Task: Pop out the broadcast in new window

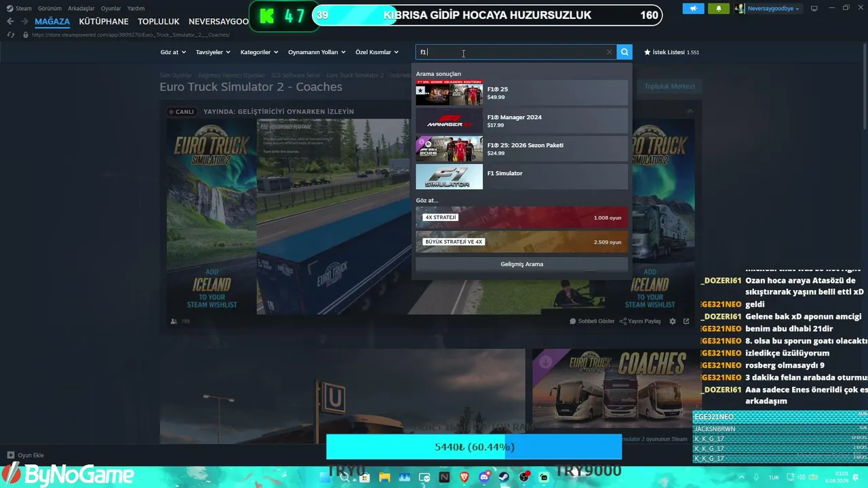Action: [686, 321]
